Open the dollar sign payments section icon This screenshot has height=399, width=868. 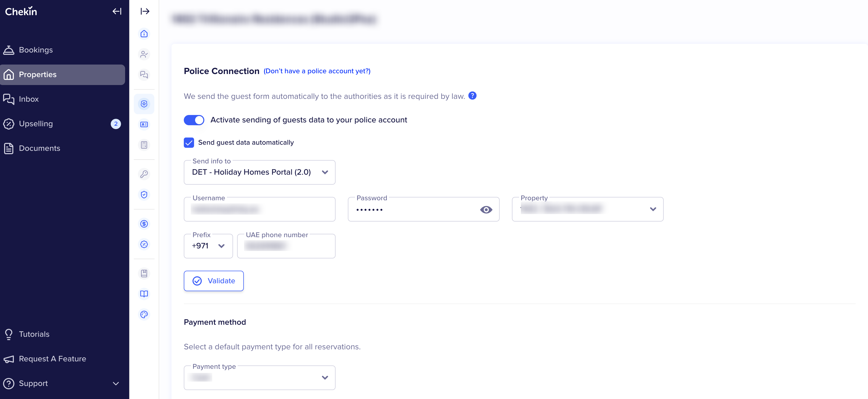pyautogui.click(x=144, y=224)
